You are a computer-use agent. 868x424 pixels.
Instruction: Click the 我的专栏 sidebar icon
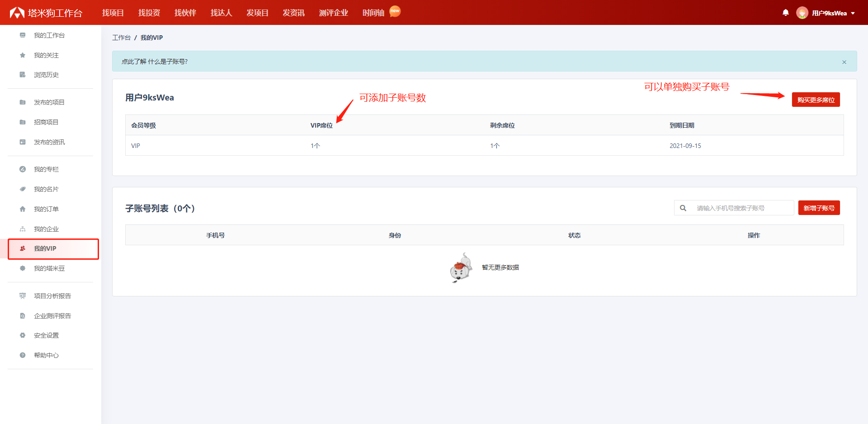[23, 169]
